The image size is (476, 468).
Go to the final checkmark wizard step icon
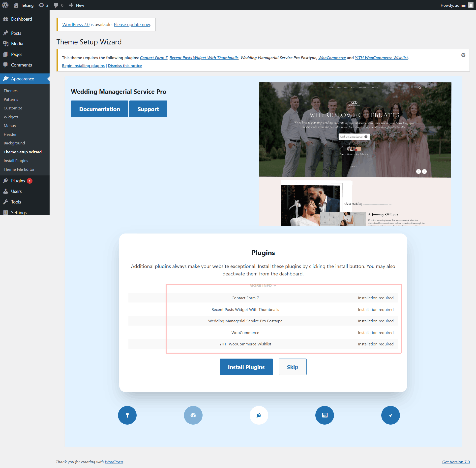click(390, 415)
